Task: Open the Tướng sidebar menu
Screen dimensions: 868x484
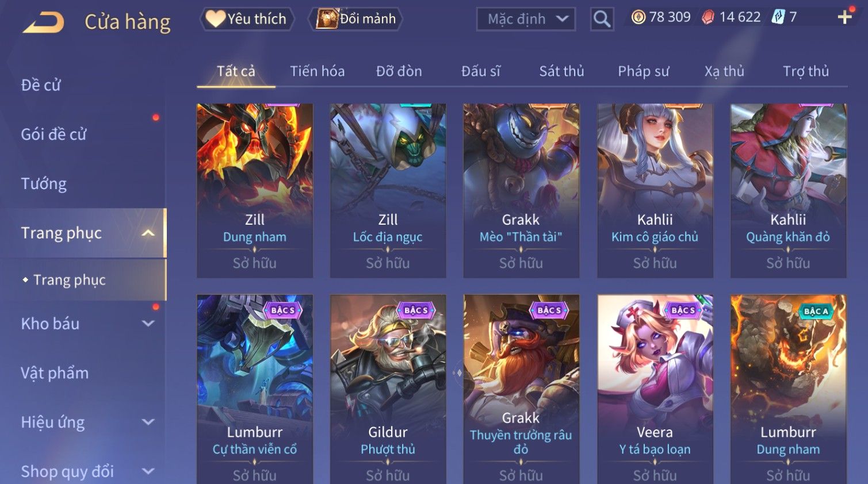Action: 44,183
